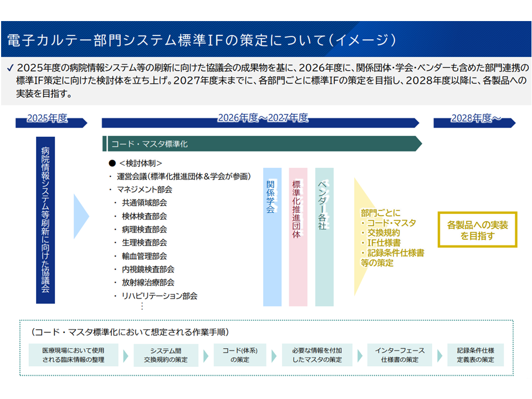Select the 内視鏡検査部会 list item
Screen dimensions: 532x399
[148, 269]
